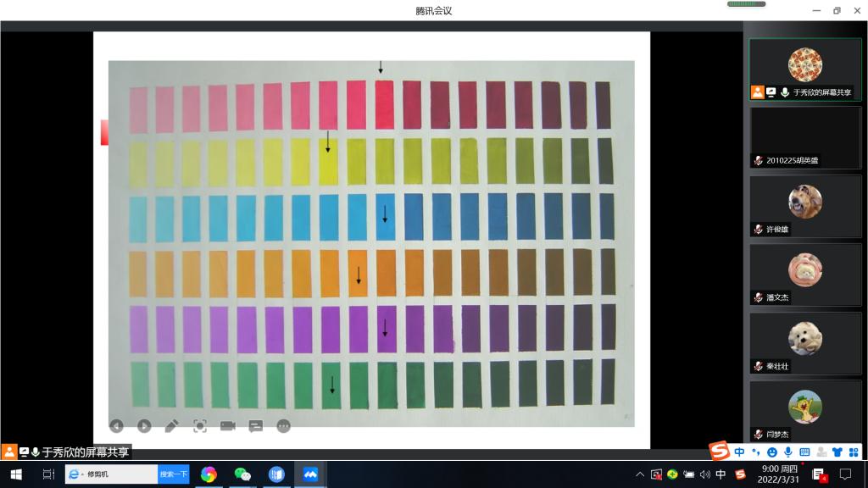Open WeChat from the taskbar
Image resolution: width=868 pixels, height=488 pixels.
242,474
